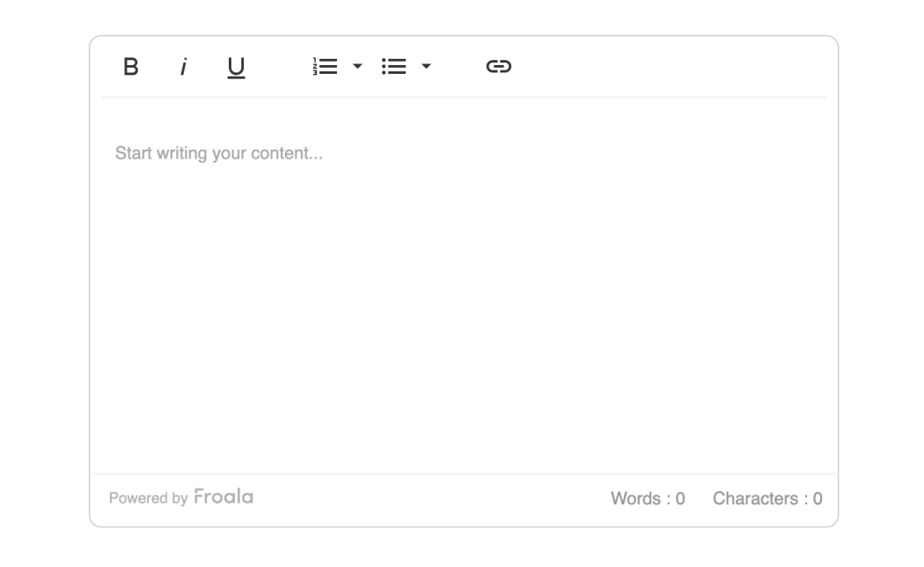Insert a numbered ordered list
This screenshot has width=924, height=567.
coord(326,67)
